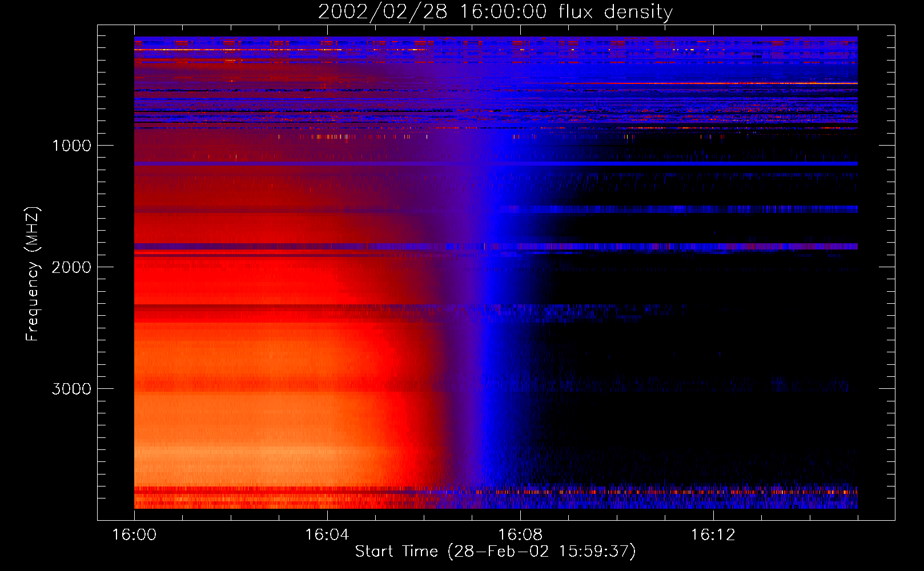The width and height of the screenshot is (924, 571).
Task: Click the 1000 frequency tick label
Action: click(x=71, y=146)
